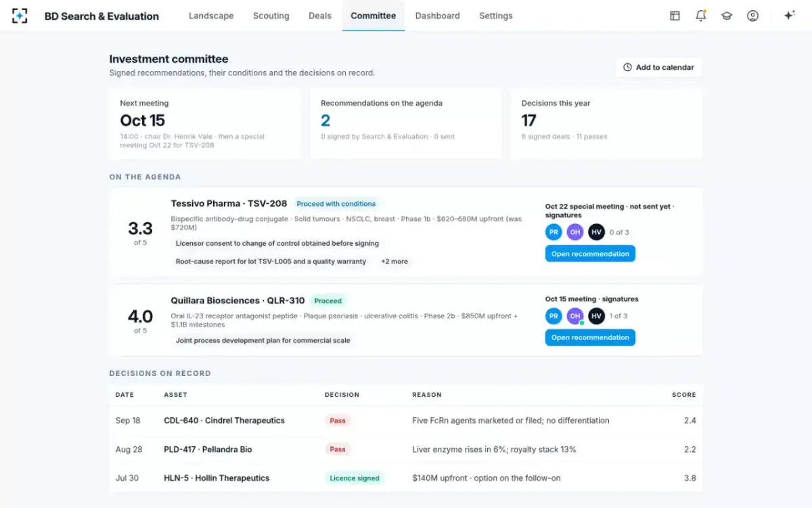This screenshot has width=812, height=508.
Task: Click the BD Search & Evaluation logo icon
Action: (20, 16)
